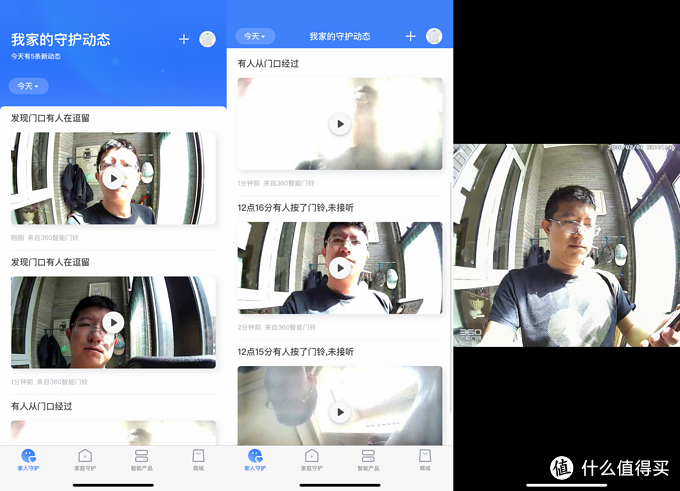Open the avatar in the compact blue header
Image resolution: width=680 pixels, height=491 pixels.
434,36
